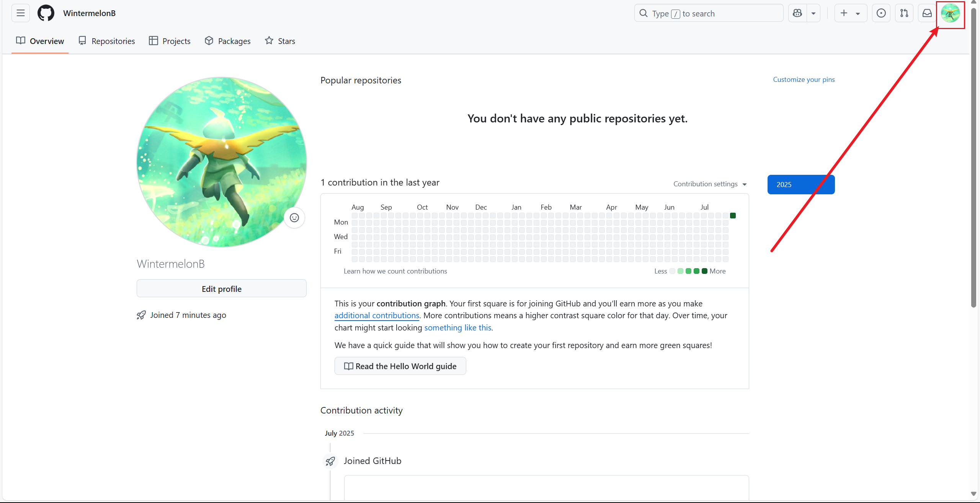Go to the GitHub homepage logo
Viewport: 980px width, 503px height.
46,13
